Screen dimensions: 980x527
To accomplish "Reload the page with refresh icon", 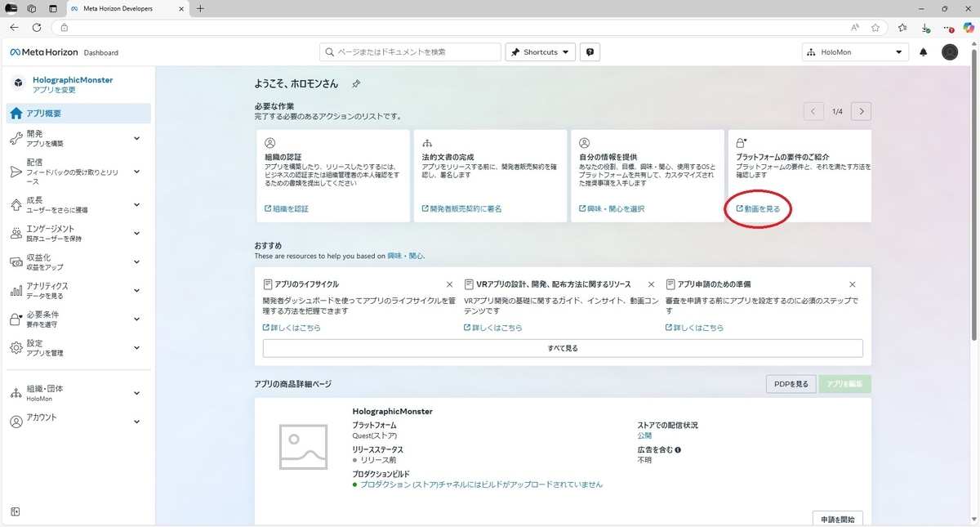I will [37, 27].
